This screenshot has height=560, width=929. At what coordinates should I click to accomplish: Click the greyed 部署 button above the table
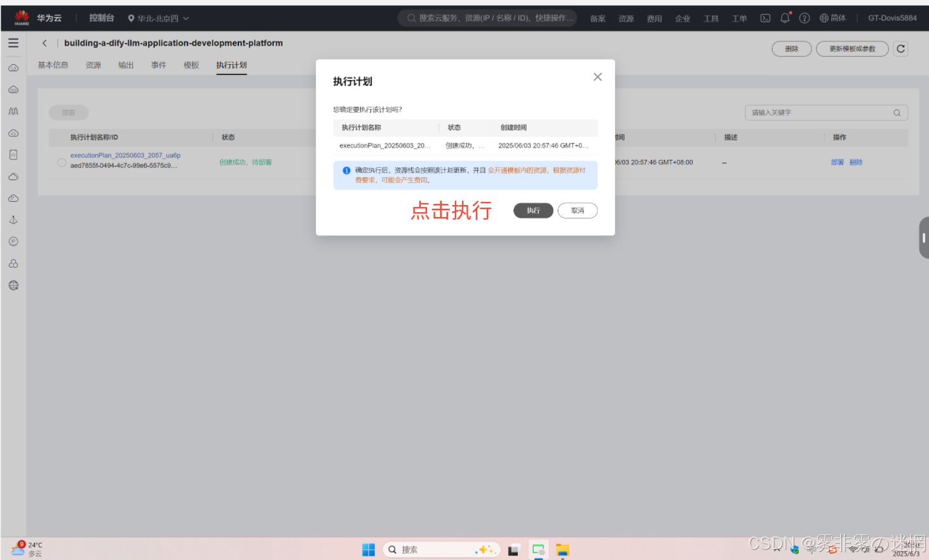click(69, 113)
